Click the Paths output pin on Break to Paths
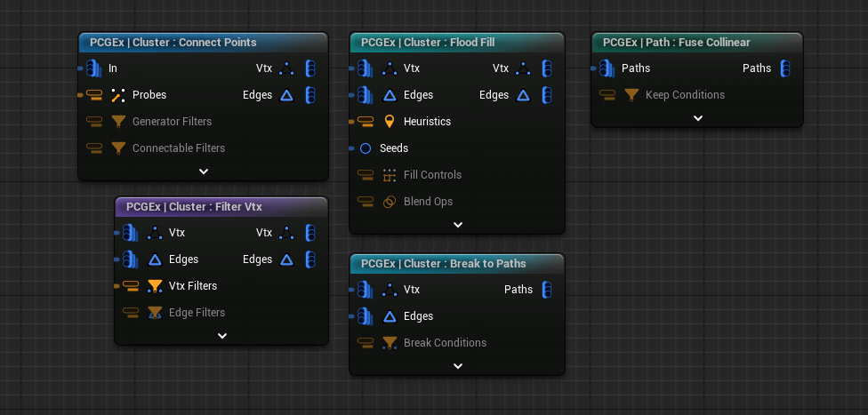The height and width of the screenshot is (415, 868). (548, 290)
